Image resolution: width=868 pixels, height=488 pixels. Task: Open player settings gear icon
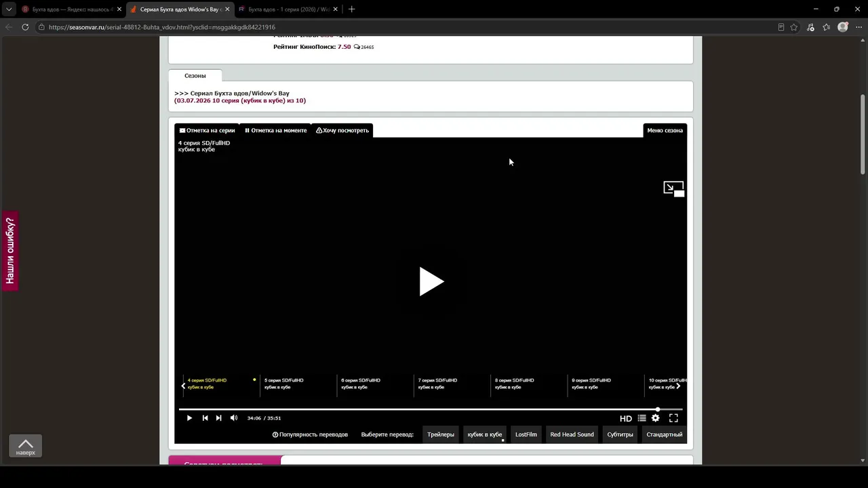(x=656, y=418)
